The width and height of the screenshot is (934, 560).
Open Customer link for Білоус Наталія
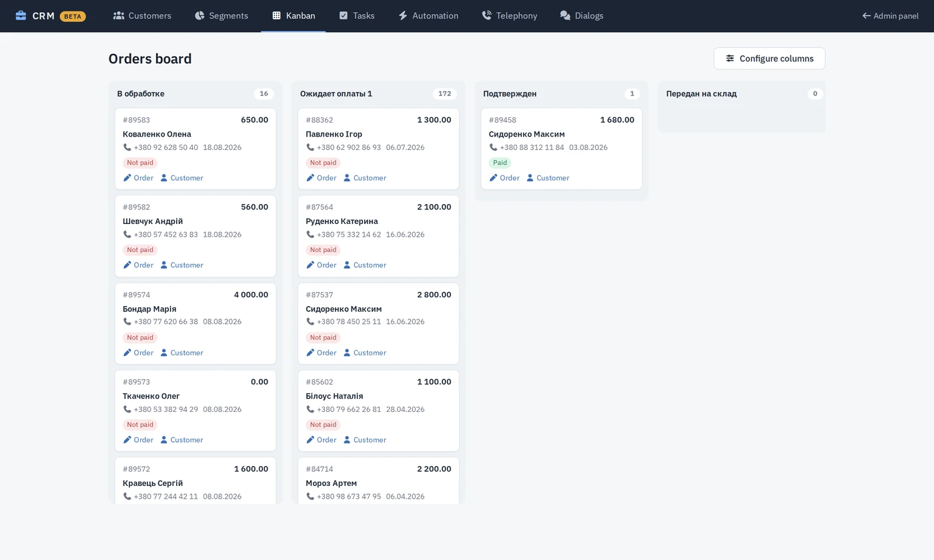click(364, 440)
